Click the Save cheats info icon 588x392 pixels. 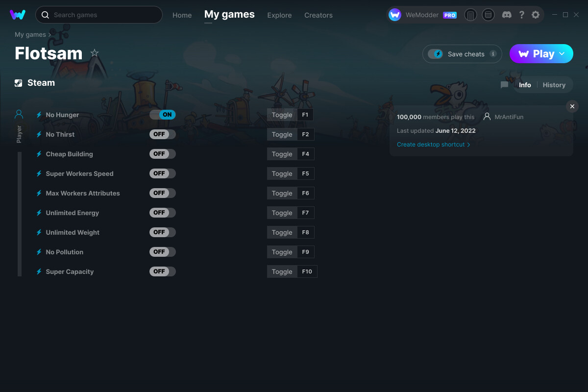pyautogui.click(x=493, y=54)
